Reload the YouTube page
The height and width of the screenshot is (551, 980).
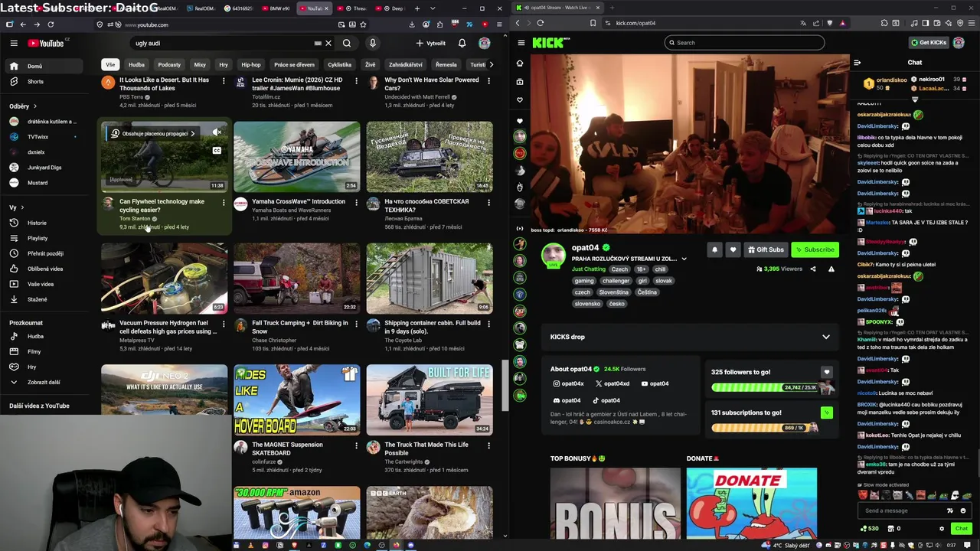tap(51, 24)
